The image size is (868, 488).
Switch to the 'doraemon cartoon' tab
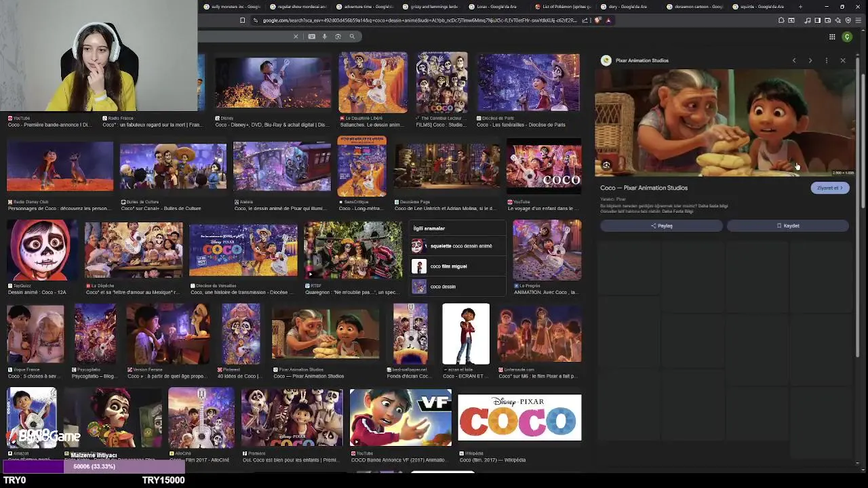(694, 7)
